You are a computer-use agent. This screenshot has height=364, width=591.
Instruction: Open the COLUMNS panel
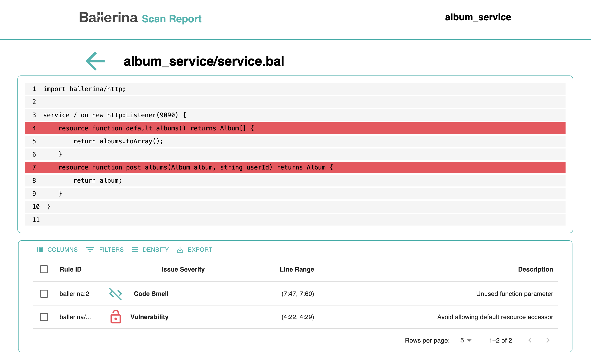coord(57,250)
